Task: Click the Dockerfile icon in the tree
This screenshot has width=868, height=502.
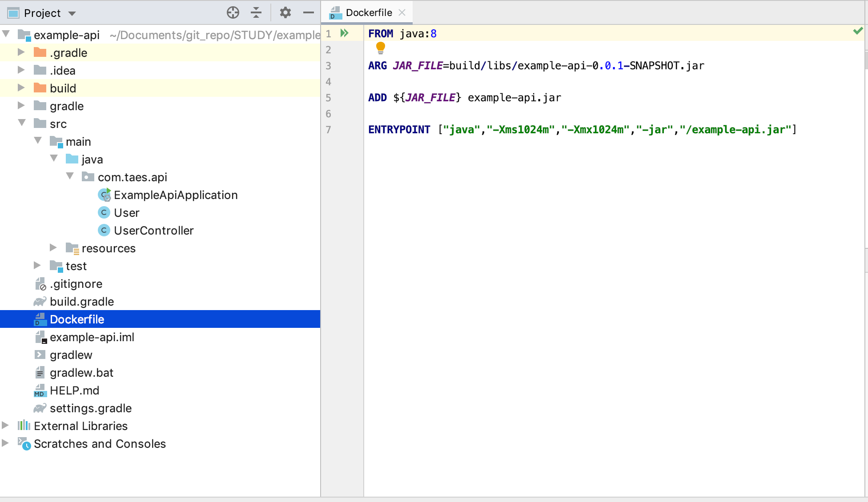Action: click(x=40, y=319)
